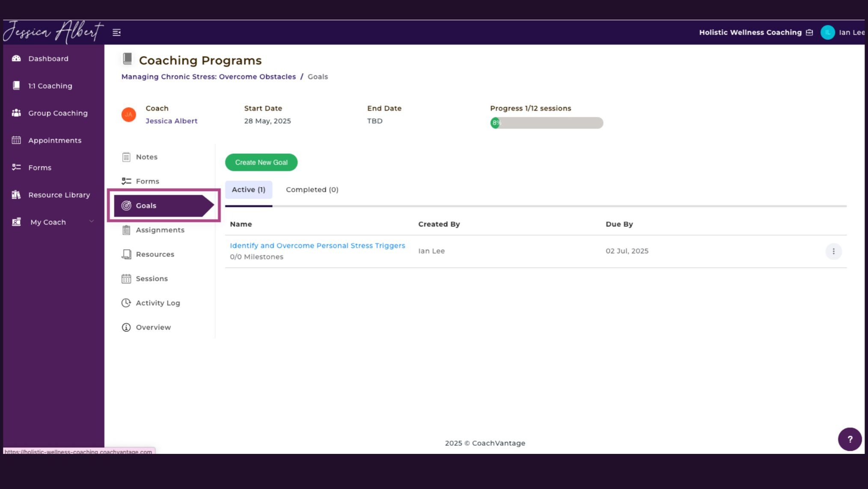Click the help question mark button
This screenshot has width=868, height=489.
pyautogui.click(x=850, y=439)
